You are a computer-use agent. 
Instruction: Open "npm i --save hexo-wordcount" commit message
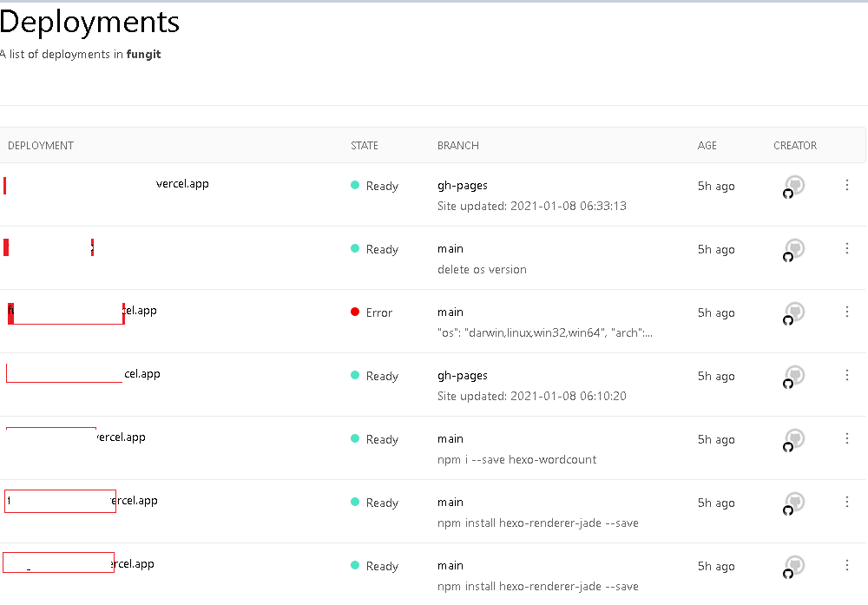516,460
